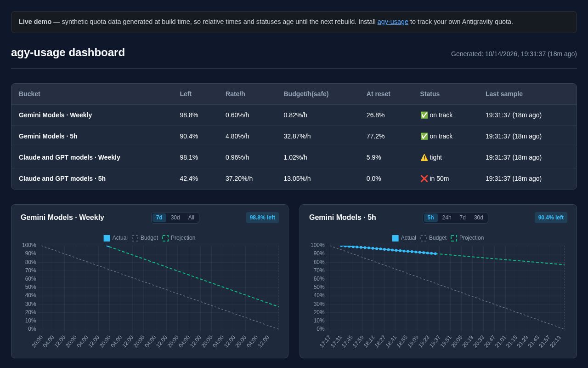Click the 37.20%/h rate value
Viewport: 588px width, 368px height.
pyautogui.click(x=239, y=178)
